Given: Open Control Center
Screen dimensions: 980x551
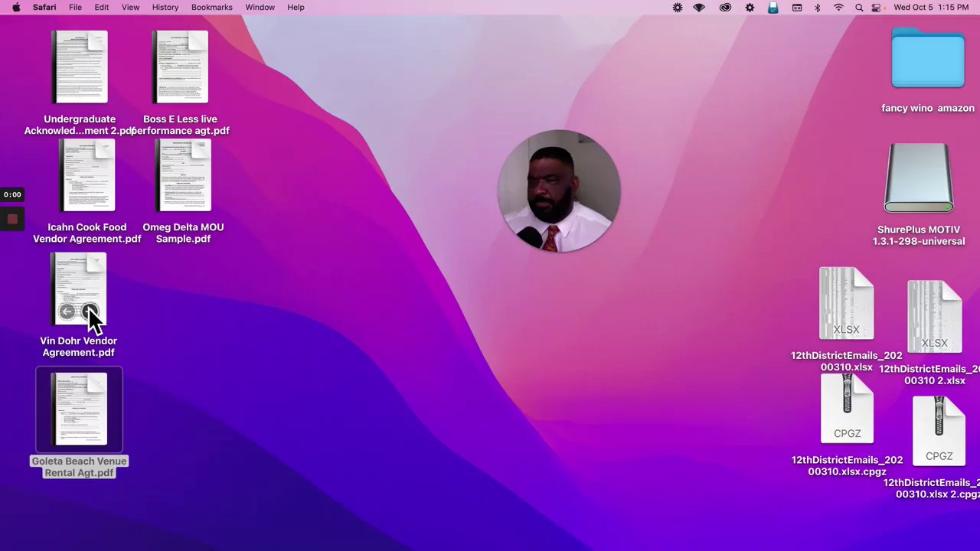Looking at the screenshot, I should (877, 8).
